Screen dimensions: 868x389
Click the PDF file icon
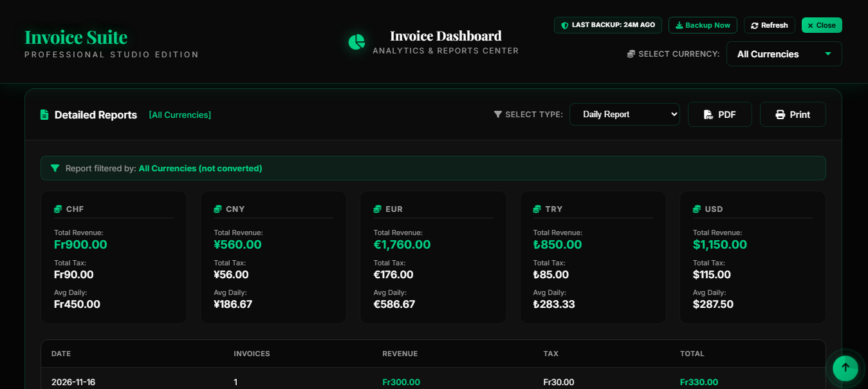[708, 115]
